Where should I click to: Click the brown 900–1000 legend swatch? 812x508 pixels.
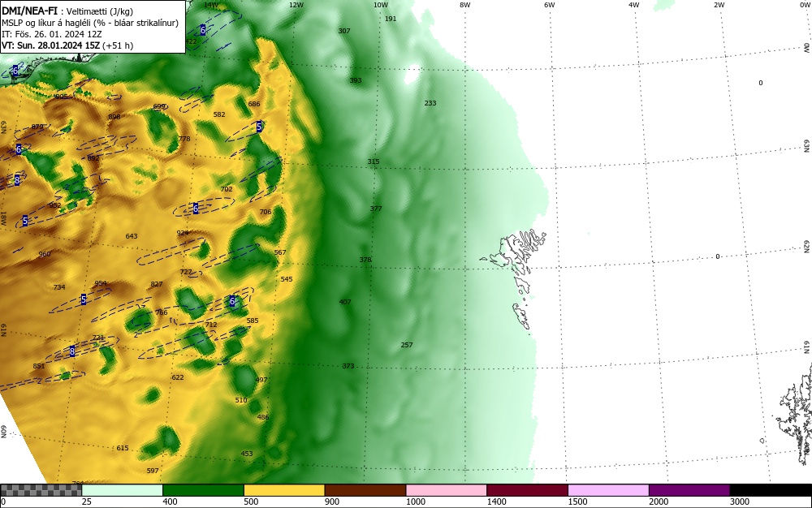coord(365,490)
